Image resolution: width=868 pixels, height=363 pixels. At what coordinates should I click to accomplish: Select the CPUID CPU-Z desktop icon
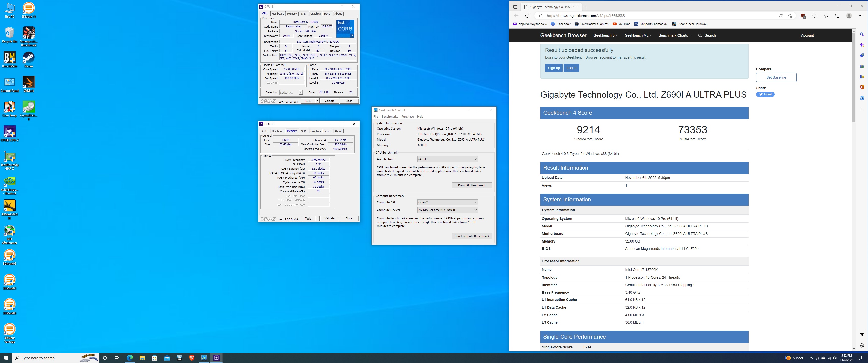tap(9, 134)
